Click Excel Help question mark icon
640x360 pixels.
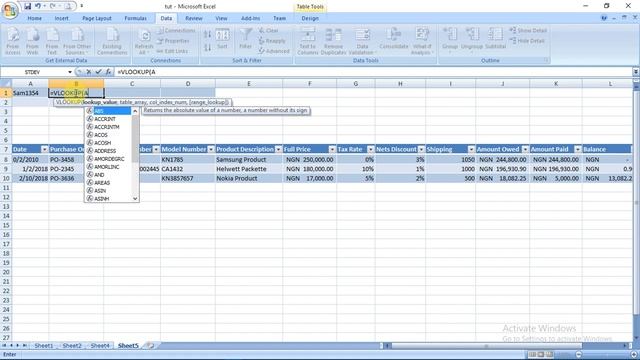[x=604, y=18]
